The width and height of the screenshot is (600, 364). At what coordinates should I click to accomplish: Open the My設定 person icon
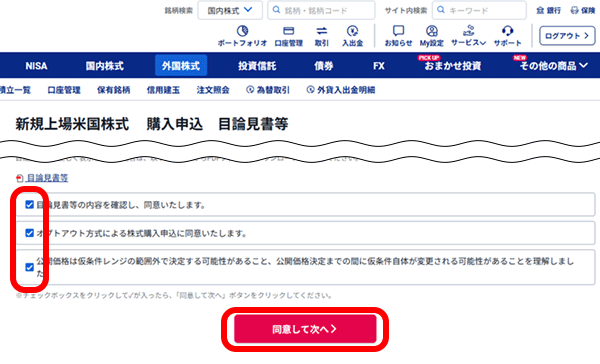432,31
